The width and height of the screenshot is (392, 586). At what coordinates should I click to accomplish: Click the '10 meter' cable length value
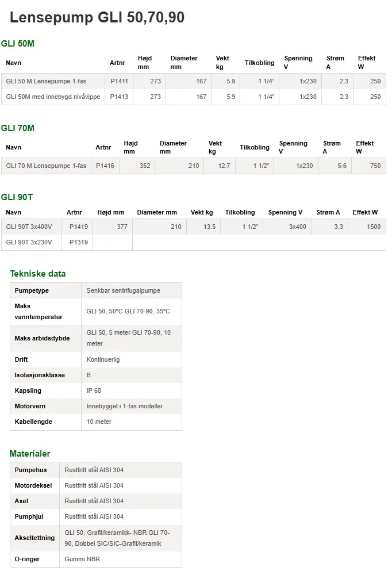[99, 422]
